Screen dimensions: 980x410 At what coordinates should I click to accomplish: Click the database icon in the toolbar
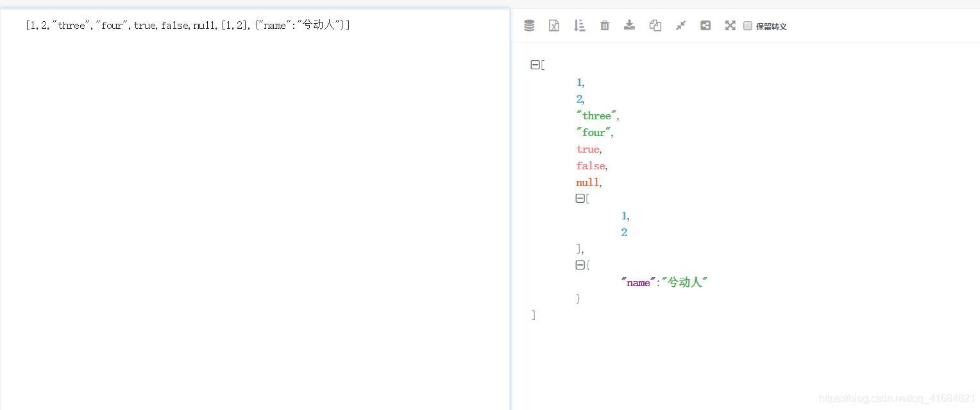[528, 26]
